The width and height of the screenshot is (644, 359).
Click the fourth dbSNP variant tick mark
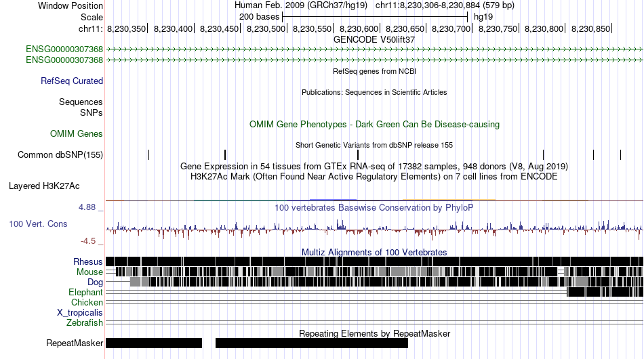(x=543, y=154)
